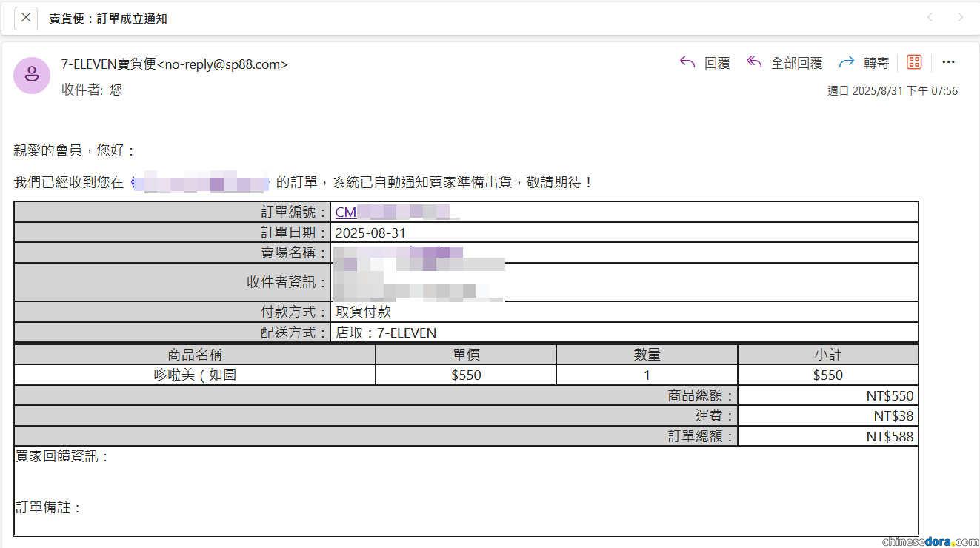The image size is (980, 548).
Task: Open the more actions ellipsis menu
Action: point(948,62)
